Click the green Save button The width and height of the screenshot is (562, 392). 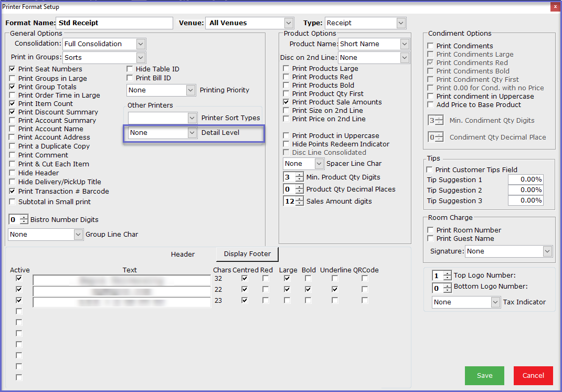[x=484, y=376]
